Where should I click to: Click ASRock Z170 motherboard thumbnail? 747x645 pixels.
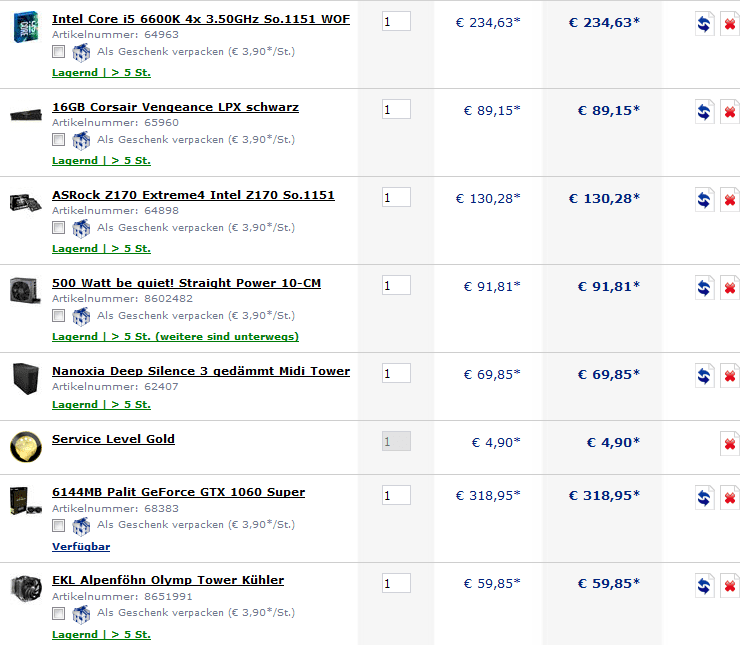click(x=25, y=203)
